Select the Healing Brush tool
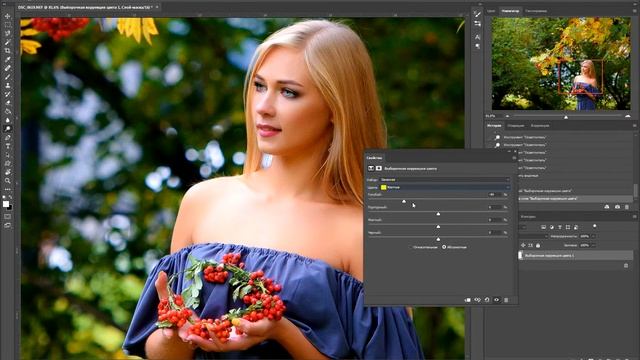Viewport: 640px width, 360px height. [7, 68]
